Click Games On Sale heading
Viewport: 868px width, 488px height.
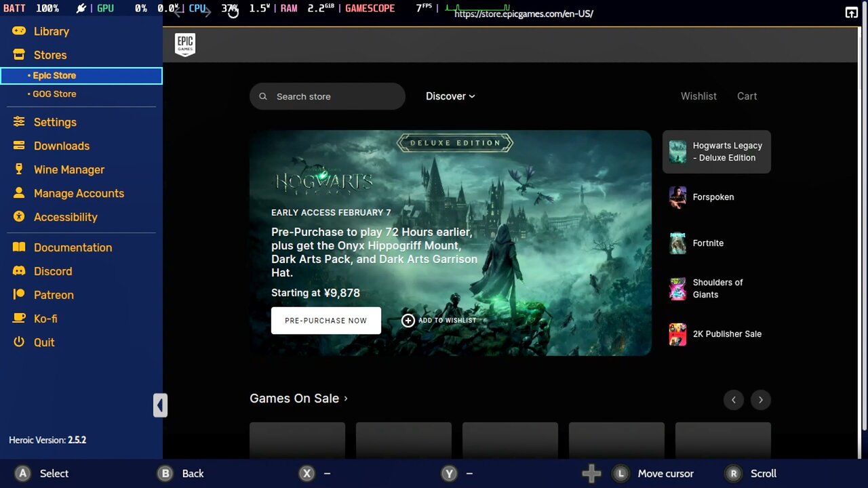[x=294, y=399]
